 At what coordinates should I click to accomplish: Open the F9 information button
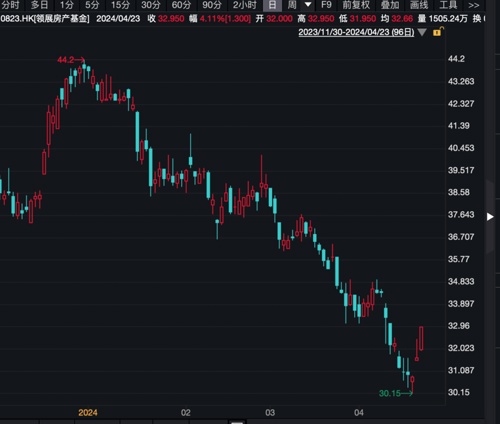point(326,5)
